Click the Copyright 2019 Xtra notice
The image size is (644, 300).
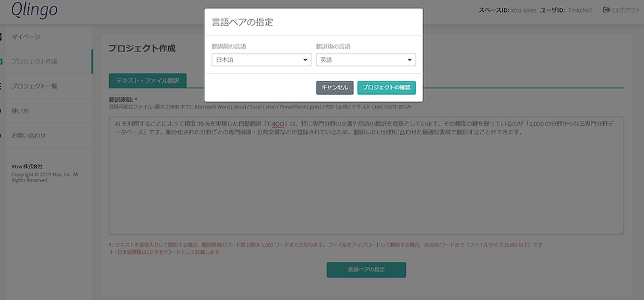pyautogui.click(x=45, y=177)
